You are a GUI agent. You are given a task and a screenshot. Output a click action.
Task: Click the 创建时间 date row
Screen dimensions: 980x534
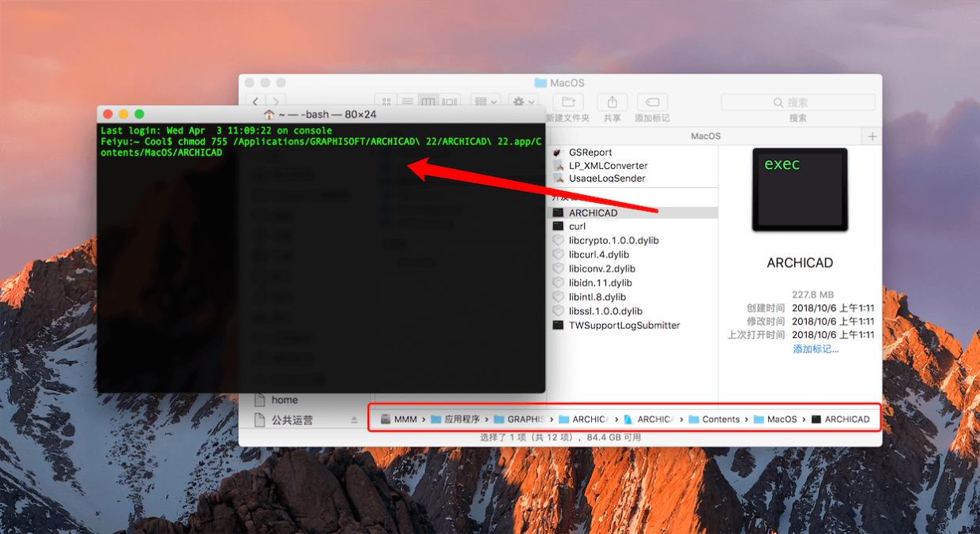coord(810,308)
